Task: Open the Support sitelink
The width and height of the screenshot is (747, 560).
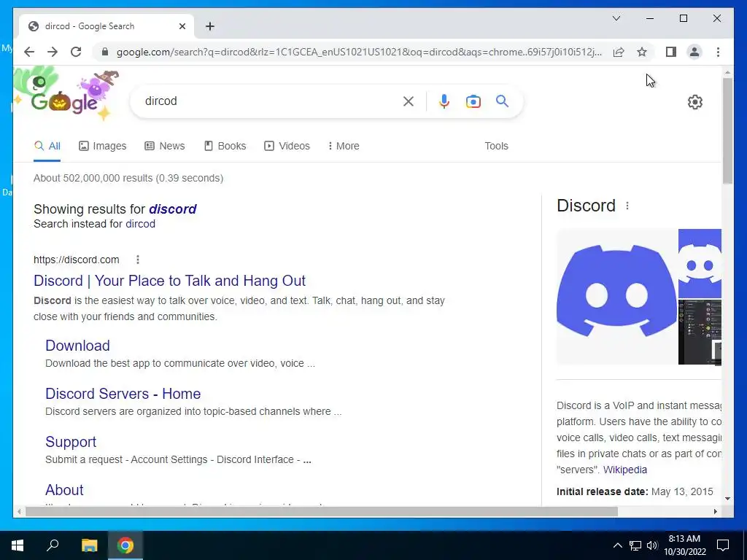Action: pos(71,442)
